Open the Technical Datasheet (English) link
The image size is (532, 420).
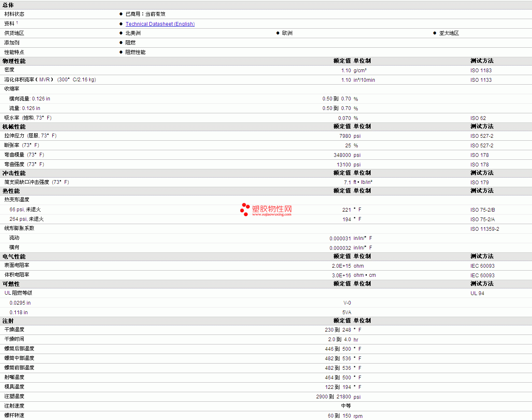point(160,24)
